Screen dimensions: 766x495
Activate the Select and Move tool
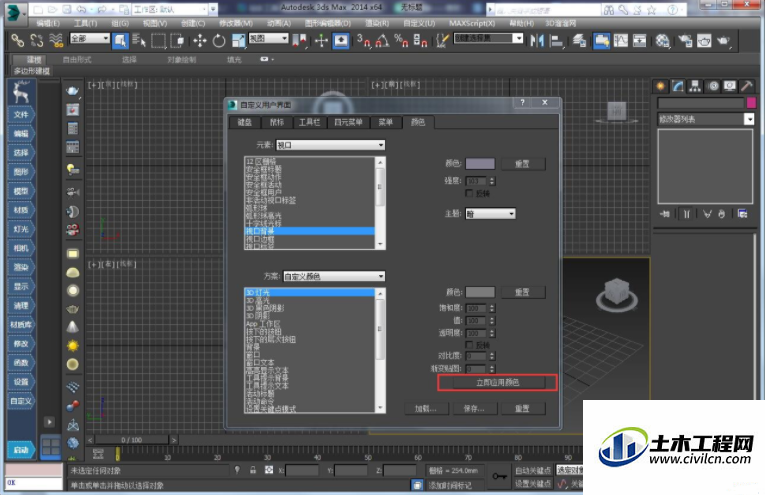[x=200, y=41]
